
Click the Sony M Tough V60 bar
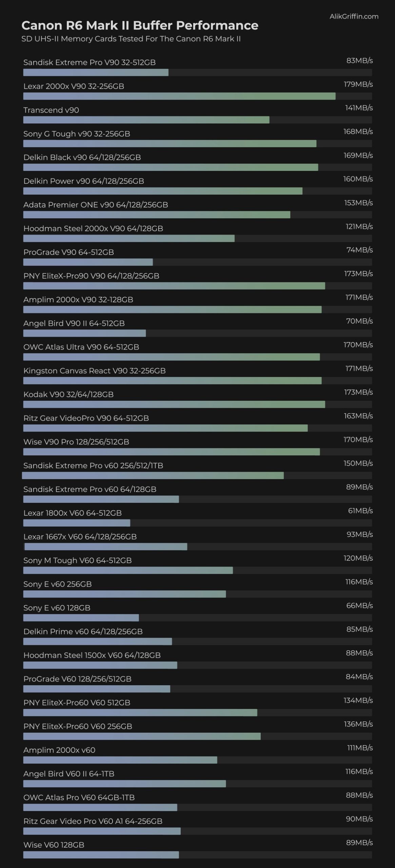point(128,570)
